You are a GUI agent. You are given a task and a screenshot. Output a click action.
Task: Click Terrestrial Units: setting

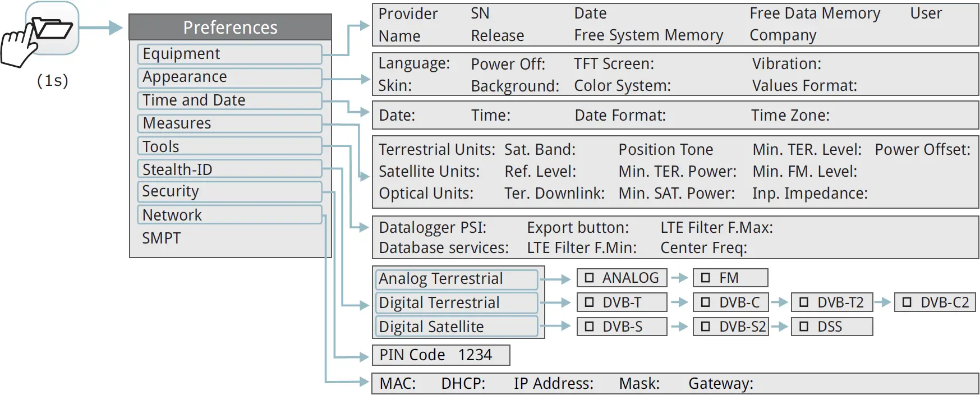[437, 150]
